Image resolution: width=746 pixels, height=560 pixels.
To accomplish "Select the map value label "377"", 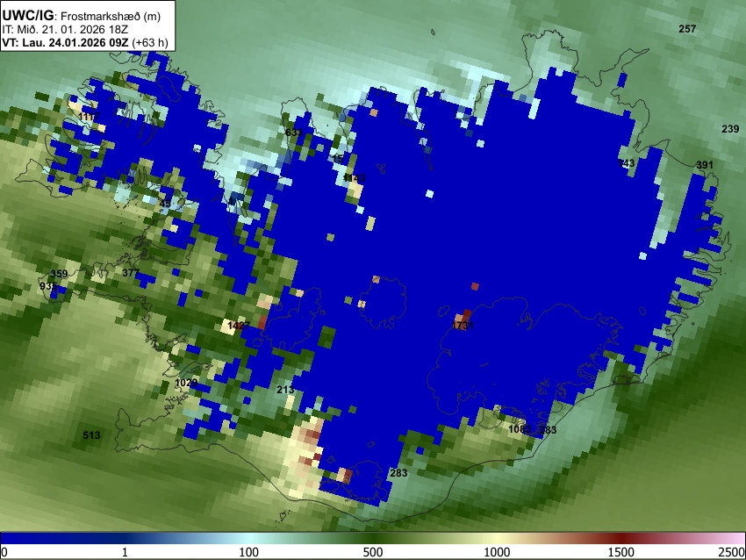I will tap(131, 273).
